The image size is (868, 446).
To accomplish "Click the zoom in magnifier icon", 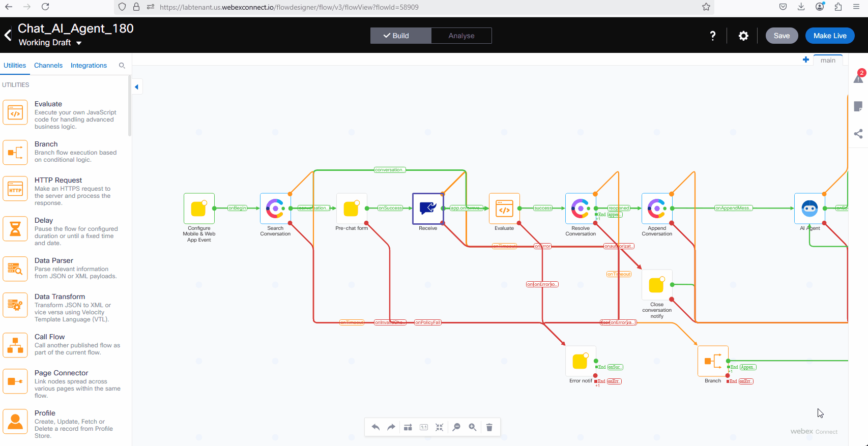I will (473, 427).
